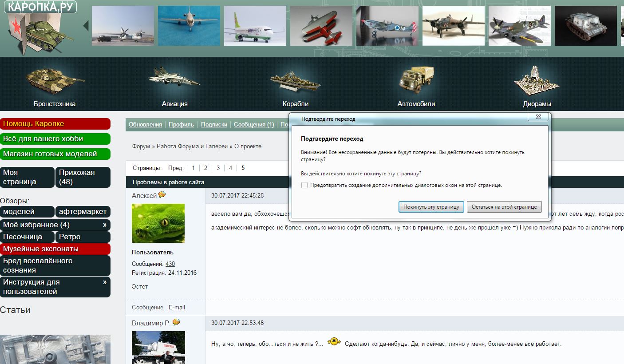The image size is (624, 364).
Task: Enable the prevent additional dialogs checkbox
Action: tap(304, 185)
